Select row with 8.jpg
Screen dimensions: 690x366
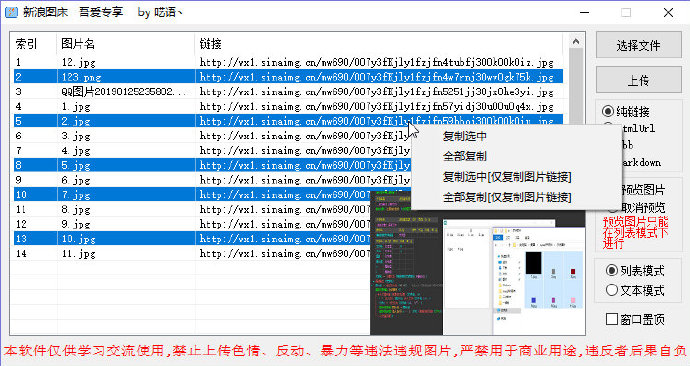[x=192, y=209]
